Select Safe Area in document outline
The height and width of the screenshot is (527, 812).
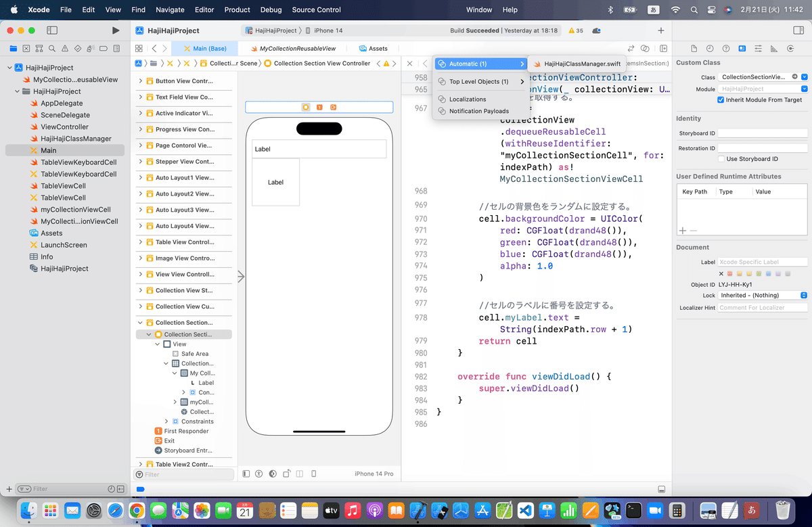tap(195, 354)
